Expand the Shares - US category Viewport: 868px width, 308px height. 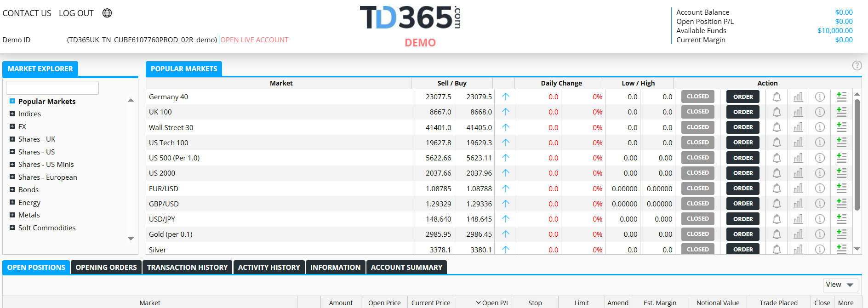12,152
